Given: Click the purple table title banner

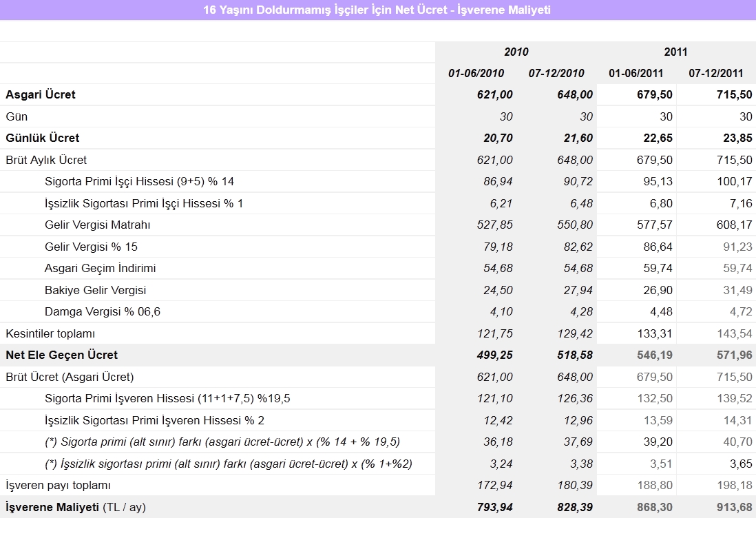Looking at the screenshot, I should (377, 10).
